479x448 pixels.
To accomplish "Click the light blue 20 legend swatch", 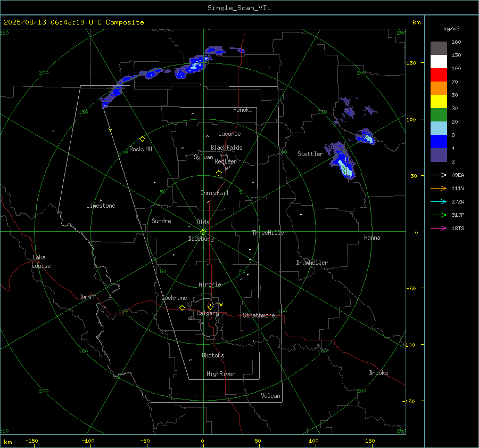I will [439, 128].
